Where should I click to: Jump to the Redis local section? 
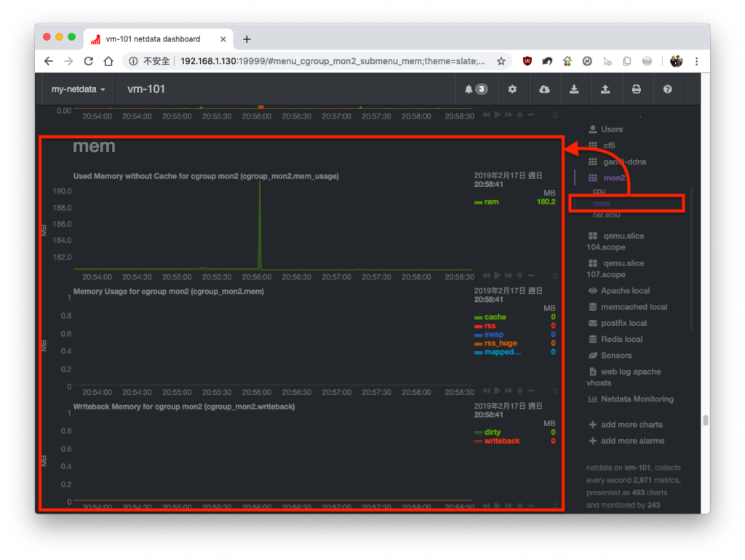click(x=615, y=339)
